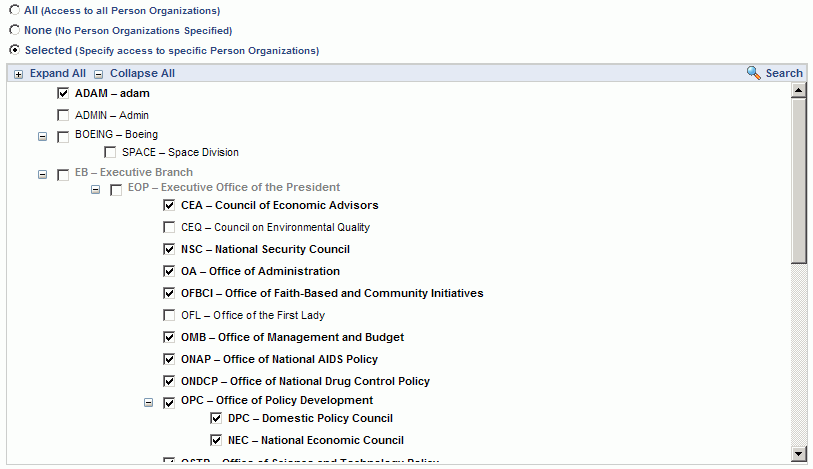This screenshot has height=469, width=813.
Task: Check the EOP checkbox
Action: pos(116,190)
